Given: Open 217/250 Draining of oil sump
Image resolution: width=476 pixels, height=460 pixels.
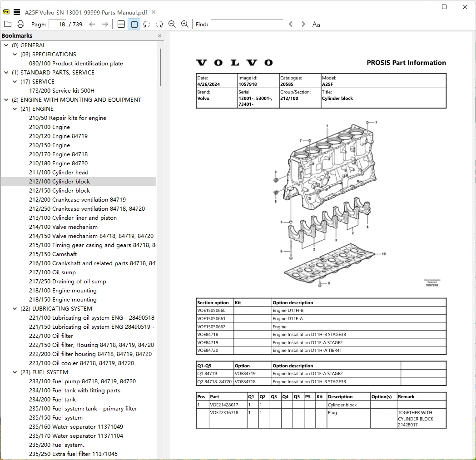Looking at the screenshot, I should (67, 282).
